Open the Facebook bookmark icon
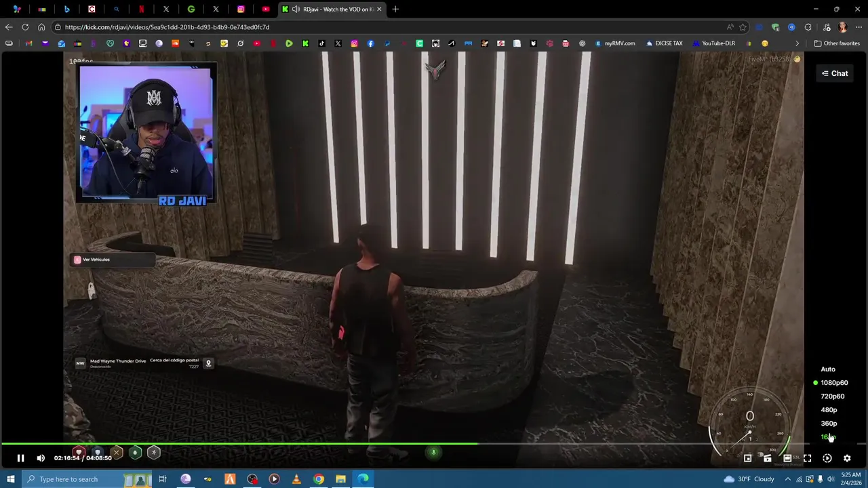This screenshot has height=488, width=868. [x=370, y=43]
